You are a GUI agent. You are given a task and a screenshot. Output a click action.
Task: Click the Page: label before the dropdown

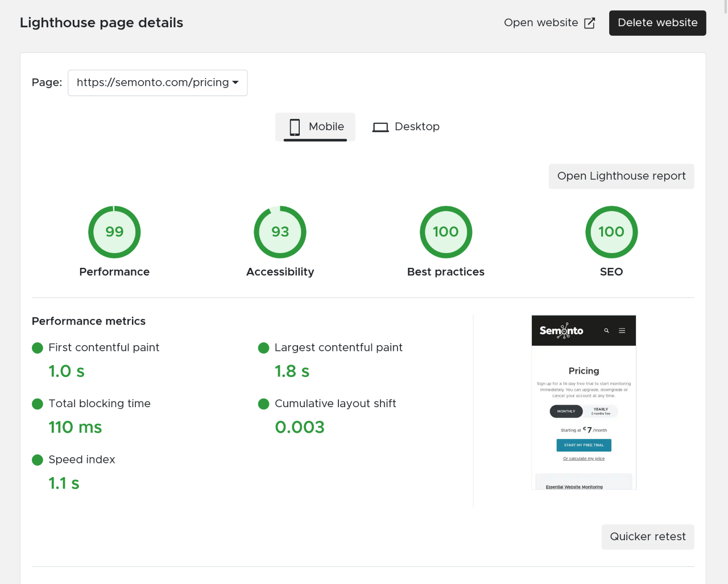(47, 82)
